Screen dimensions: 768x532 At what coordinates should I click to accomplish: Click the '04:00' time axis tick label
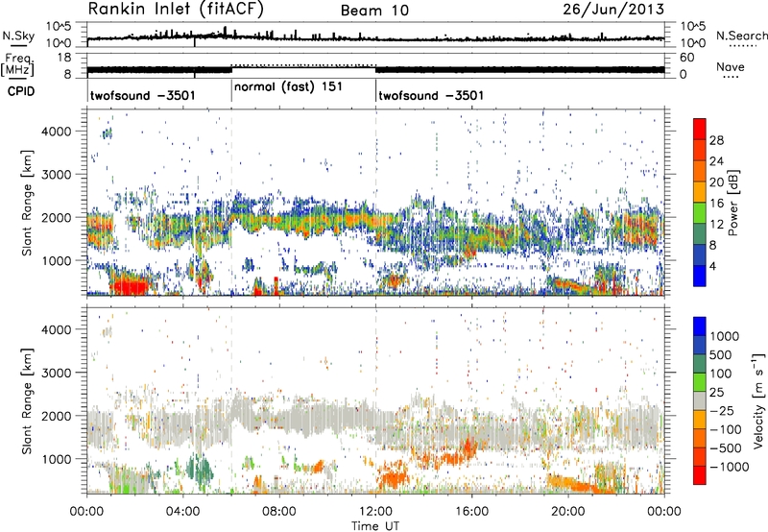coord(182,512)
